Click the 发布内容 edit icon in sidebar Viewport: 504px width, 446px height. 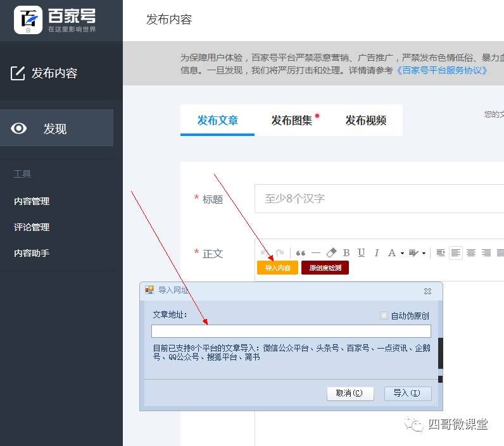click(x=18, y=73)
